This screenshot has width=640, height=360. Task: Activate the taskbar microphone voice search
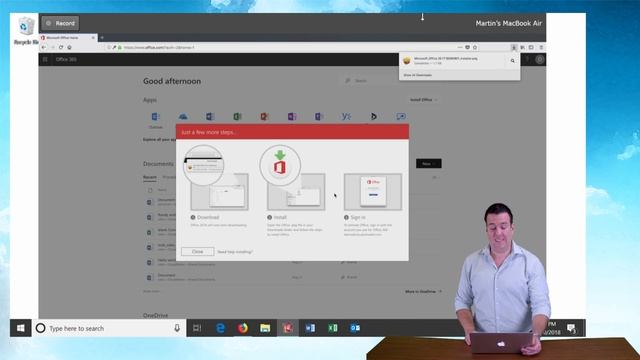click(x=177, y=328)
